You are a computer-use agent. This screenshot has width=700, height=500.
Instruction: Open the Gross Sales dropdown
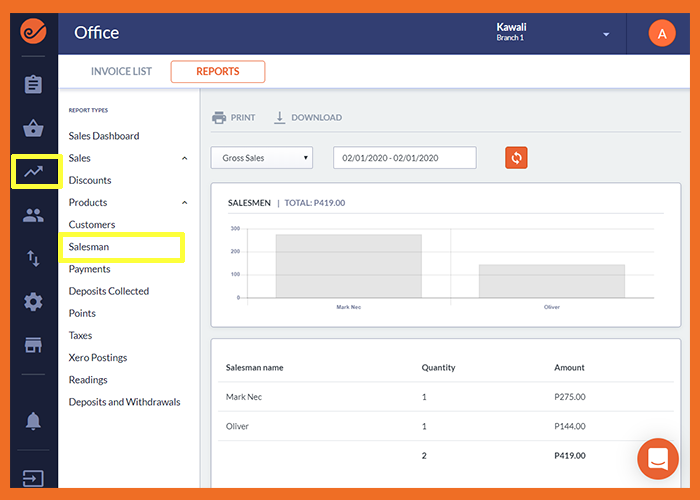[x=262, y=158]
